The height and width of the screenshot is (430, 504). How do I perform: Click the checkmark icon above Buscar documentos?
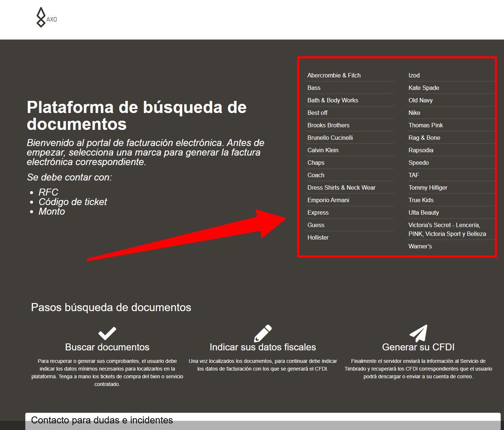107,333
